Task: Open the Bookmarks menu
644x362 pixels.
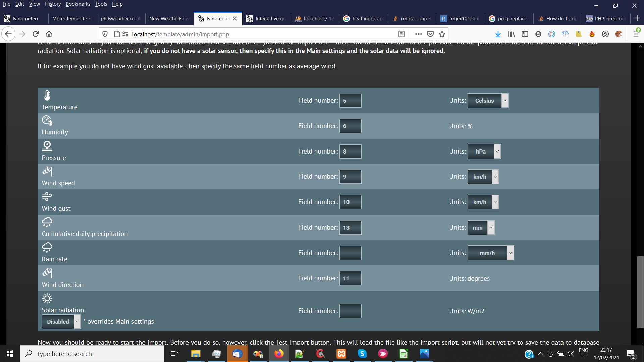Action: [78, 4]
